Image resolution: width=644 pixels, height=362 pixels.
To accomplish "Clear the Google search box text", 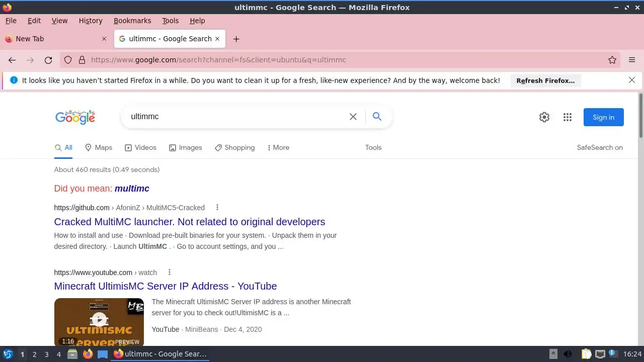I will tap(353, 117).
